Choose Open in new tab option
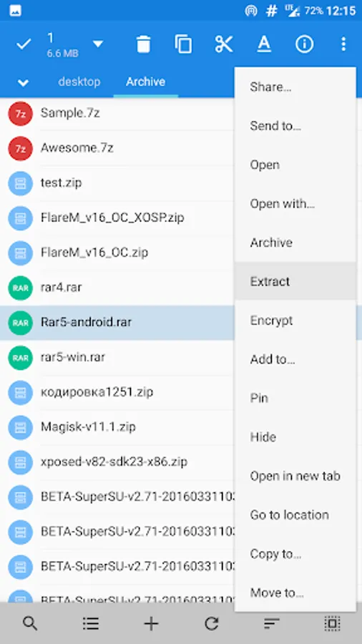Viewport: 362px width, 644px height. click(x=295, y=476)
